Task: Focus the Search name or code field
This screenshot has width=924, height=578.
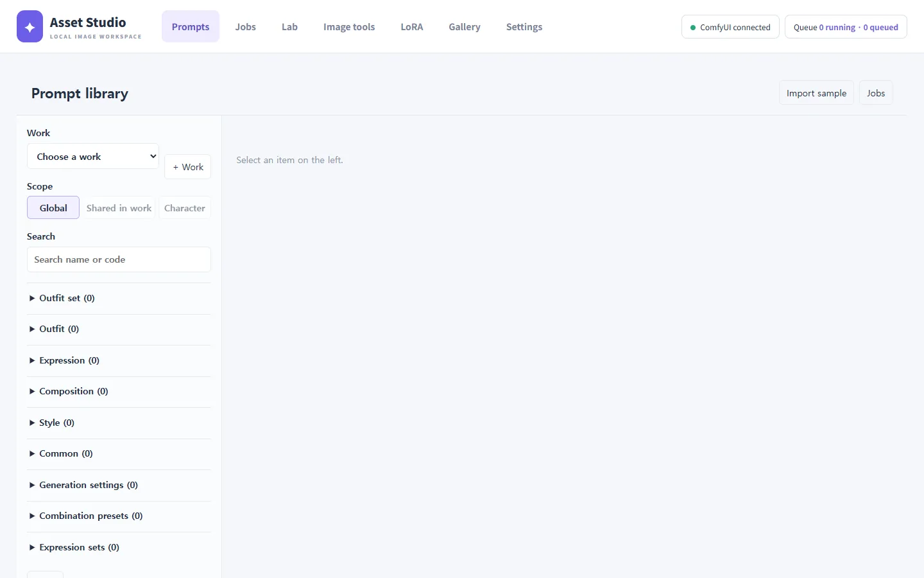Action: [119, 259]
